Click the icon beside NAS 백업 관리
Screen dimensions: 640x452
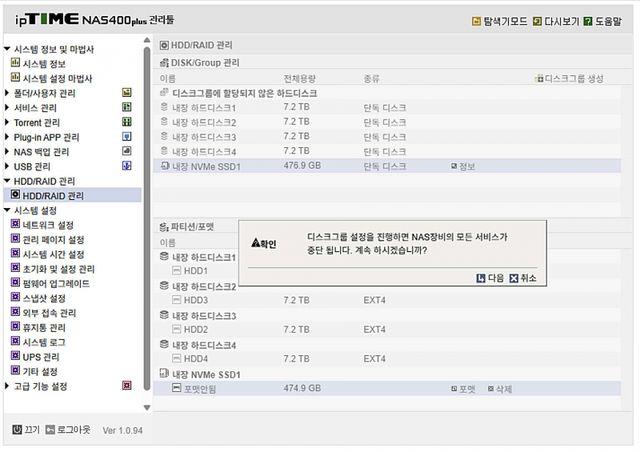(x=127, y=151)
